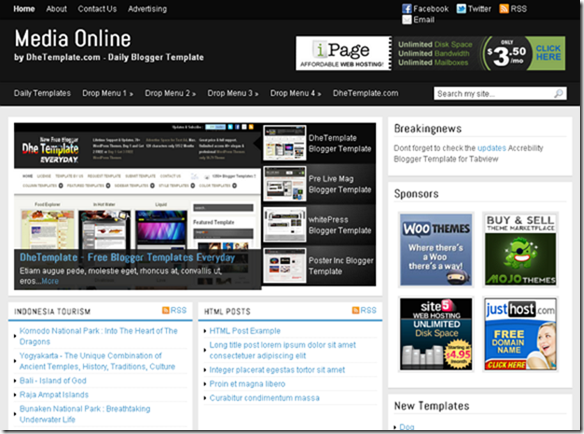This screenshot has width=584, height=434.
Task: Open Proin et magna libero link
Action: coord(247,384)
